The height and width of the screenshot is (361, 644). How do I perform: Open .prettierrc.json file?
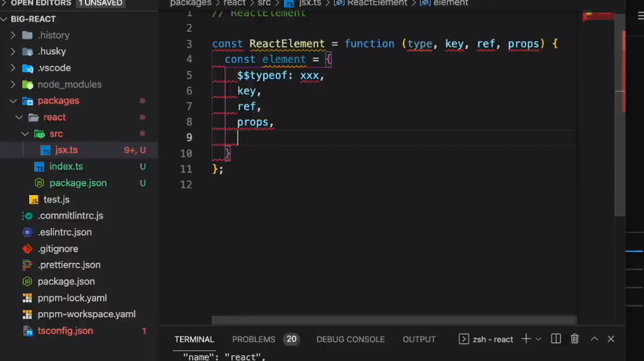pos(69,265)
